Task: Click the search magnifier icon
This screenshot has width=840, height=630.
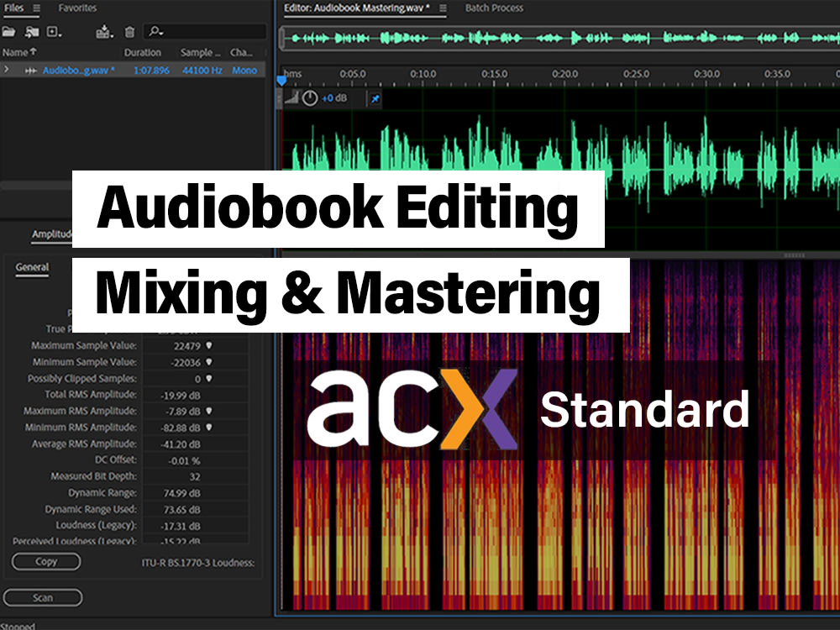Action: [153, 32]
